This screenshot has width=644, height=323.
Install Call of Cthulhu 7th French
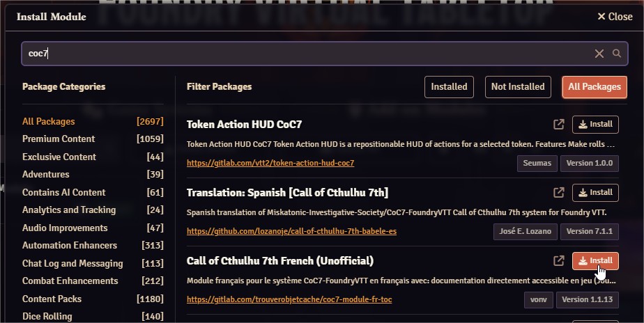(x=595, y=261)
